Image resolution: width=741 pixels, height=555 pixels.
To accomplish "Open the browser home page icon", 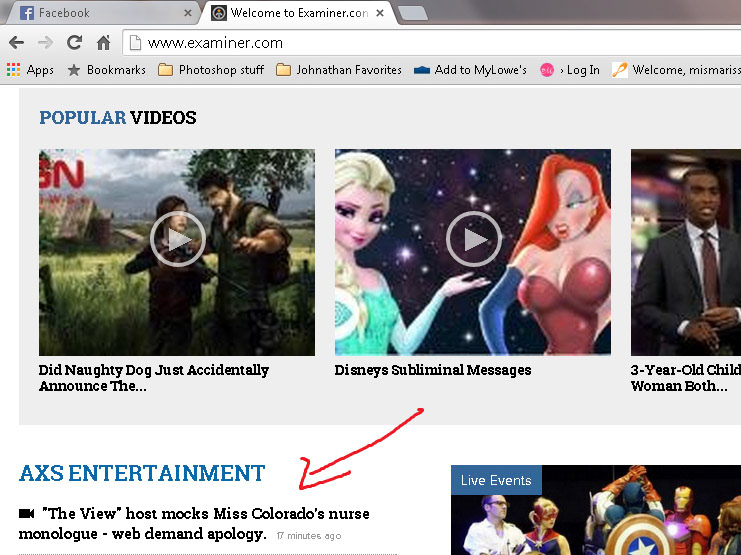I will (x=103, y=43).
